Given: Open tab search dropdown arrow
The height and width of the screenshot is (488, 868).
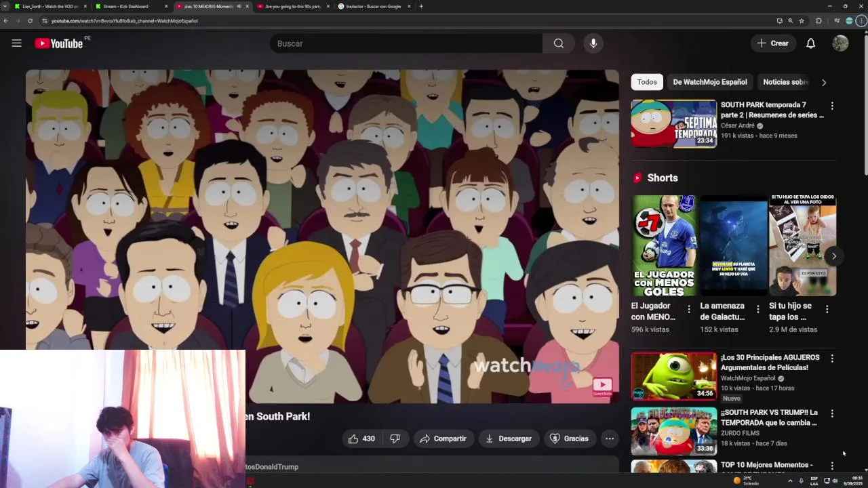Looking at the screenshot, I should pos(5,6).
